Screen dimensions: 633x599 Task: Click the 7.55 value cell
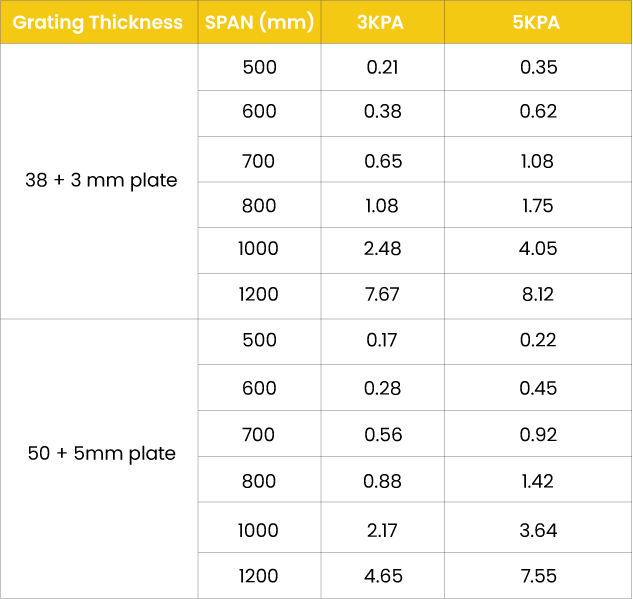[x=538, y=576]
